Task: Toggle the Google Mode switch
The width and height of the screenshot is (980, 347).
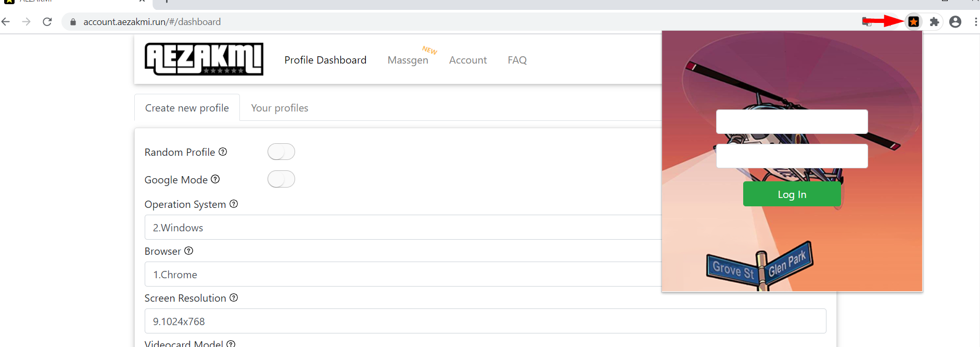Action: click(281, 179)
